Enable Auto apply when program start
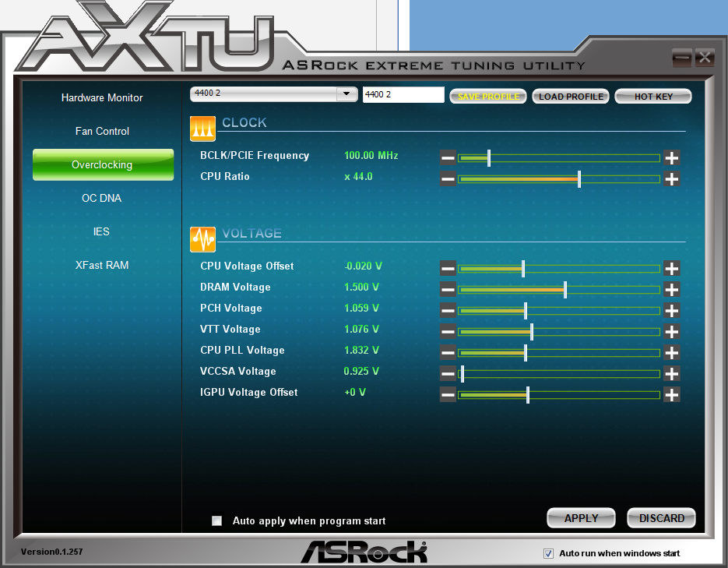 click(x=216, y=520)
